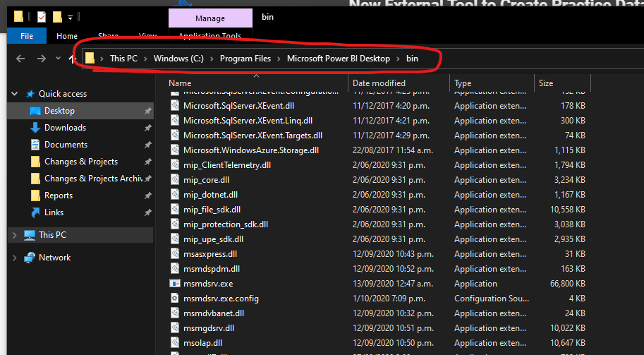Open Changes & Projects Archive shortcut
This screenshot has height=355, width=644.
pos(93,179)
